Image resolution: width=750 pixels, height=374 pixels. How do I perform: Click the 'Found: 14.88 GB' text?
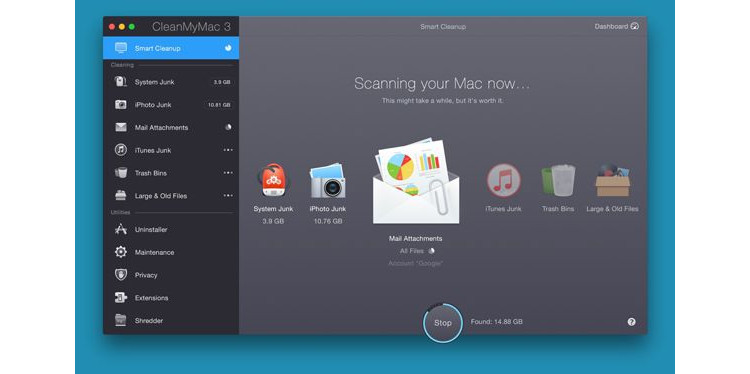[496, 322]
